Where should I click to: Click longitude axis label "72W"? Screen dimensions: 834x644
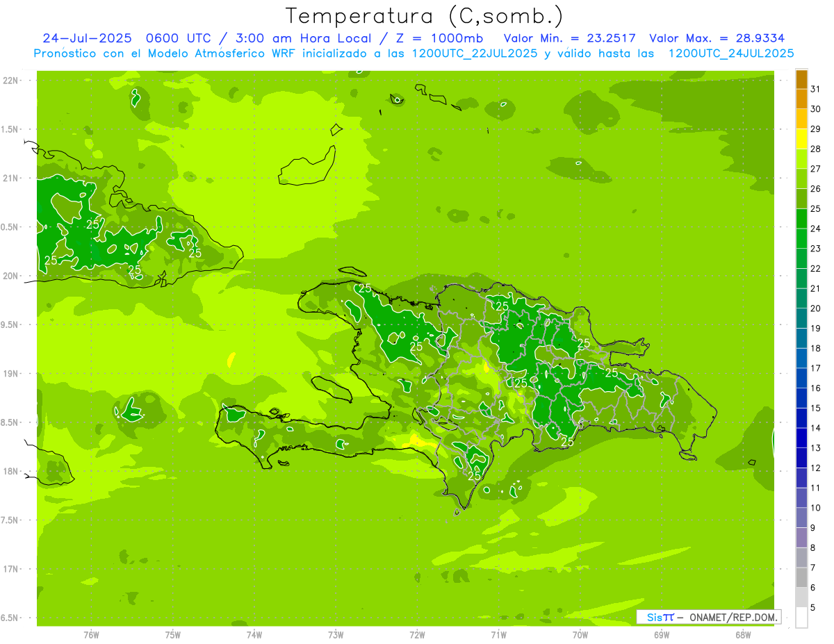[417, 635]
